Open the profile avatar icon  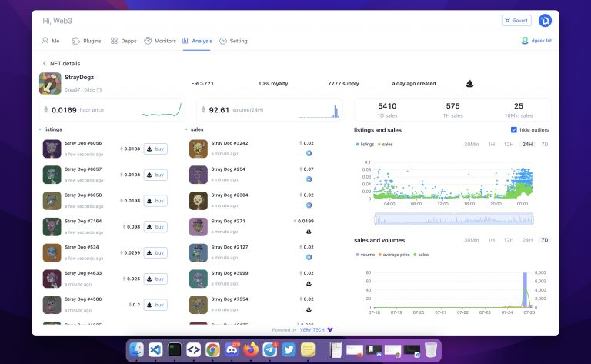click(x=545, y=20)
